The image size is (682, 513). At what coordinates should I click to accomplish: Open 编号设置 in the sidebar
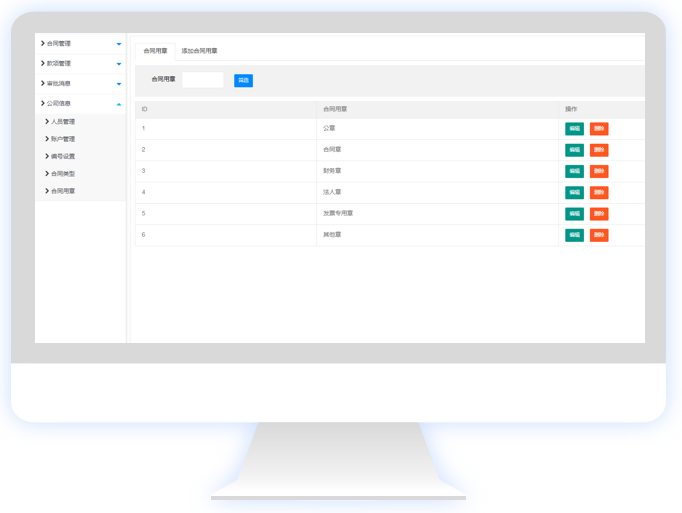pyautogui.click(x=62, y=156)
